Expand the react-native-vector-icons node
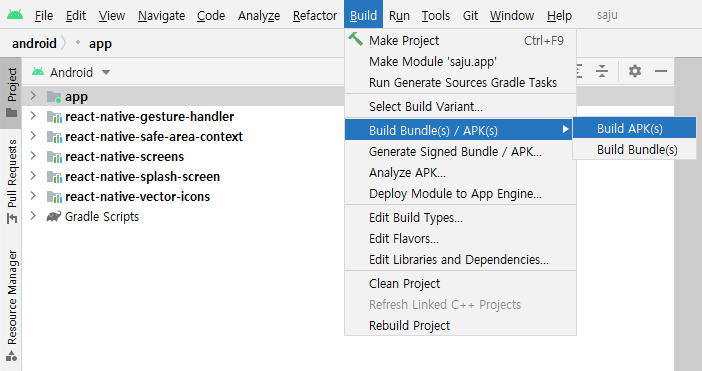The height and width of the screenshot is (371, 702). pos(33,196)
